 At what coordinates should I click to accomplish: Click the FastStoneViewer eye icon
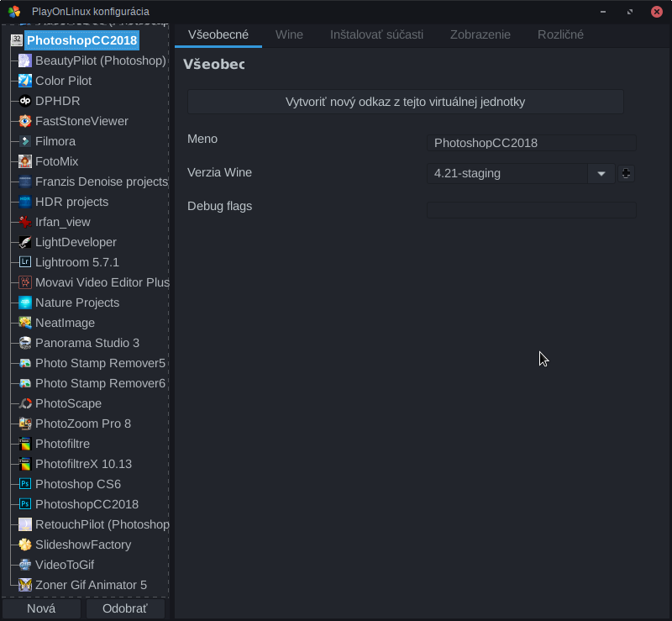click(25, 121)
